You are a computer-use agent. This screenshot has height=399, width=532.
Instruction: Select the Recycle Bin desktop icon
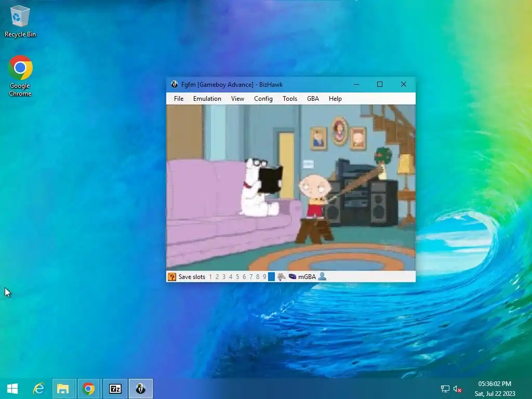click(20, 21)
